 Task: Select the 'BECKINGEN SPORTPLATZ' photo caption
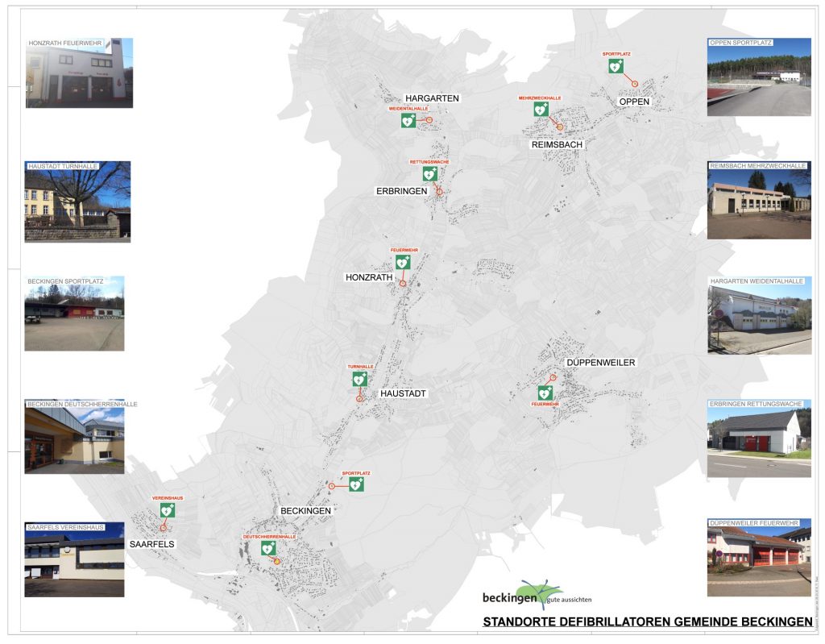pyautogui.click(x=66, y=281)
